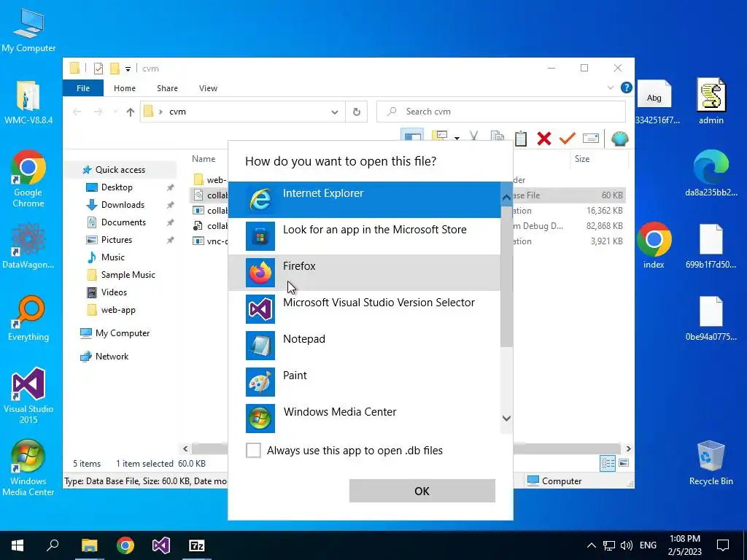Pick Firefox from the app list

(365, 273)
